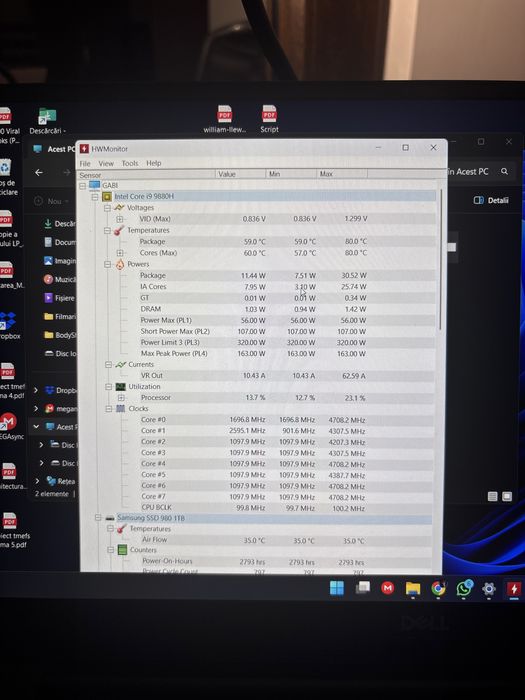Open the Tools menu in HWMonitor
The image size is (525, 700).
(x=130, y=163)
